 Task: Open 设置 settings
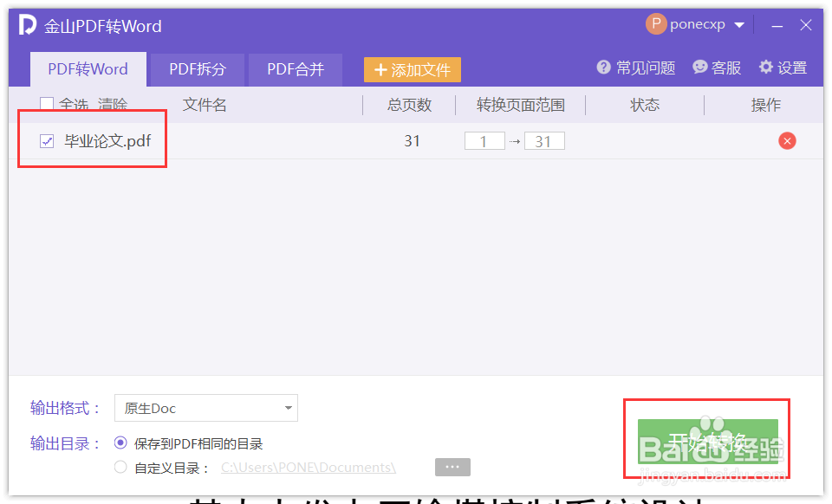click(x=783, y=68)
